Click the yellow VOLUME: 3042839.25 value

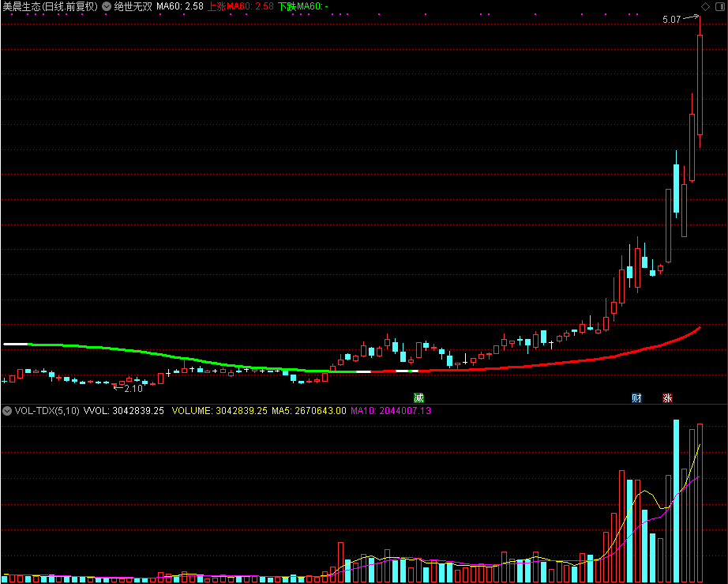220,411
